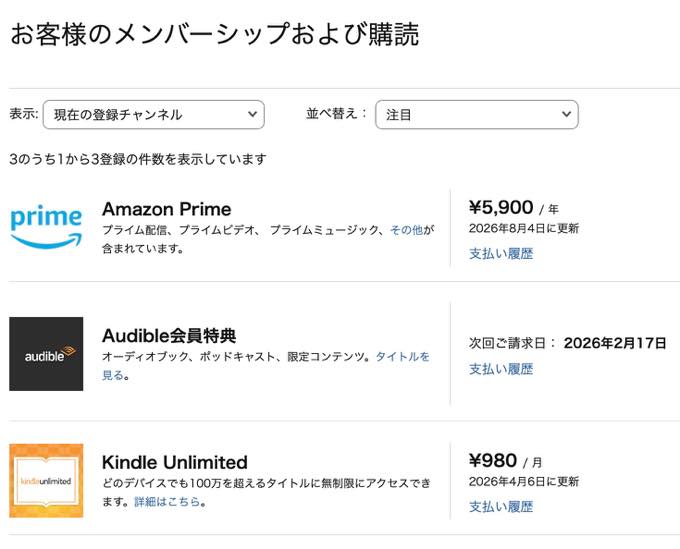Image resolution: width=680 pixels, height=549 pixels.
Task: Select the Audible会員特典 title
Action: (169, 335)
